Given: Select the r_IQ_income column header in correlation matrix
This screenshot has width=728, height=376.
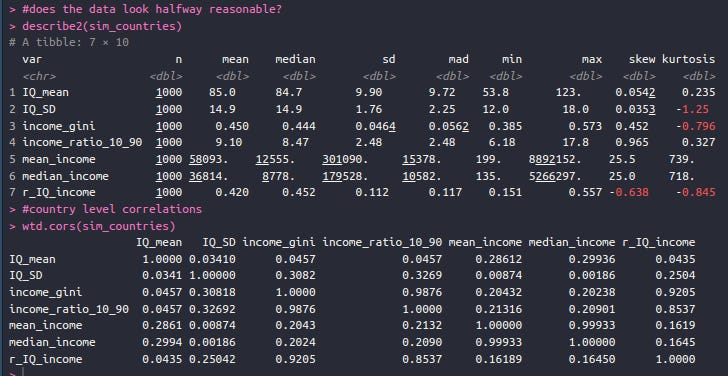Looking at the screenshot, I should click(x=658, y=242).
